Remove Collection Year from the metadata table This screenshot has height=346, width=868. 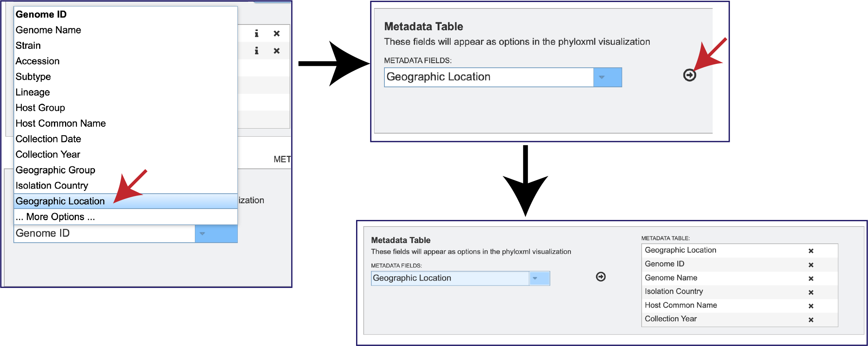click(x=811, y=320)
